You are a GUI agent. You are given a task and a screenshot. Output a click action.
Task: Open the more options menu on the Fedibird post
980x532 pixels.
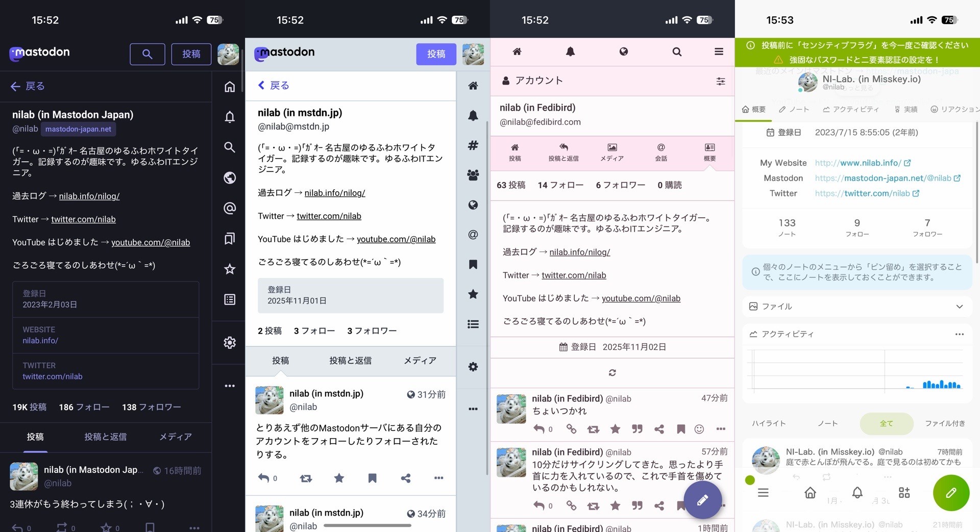[721, 429]
